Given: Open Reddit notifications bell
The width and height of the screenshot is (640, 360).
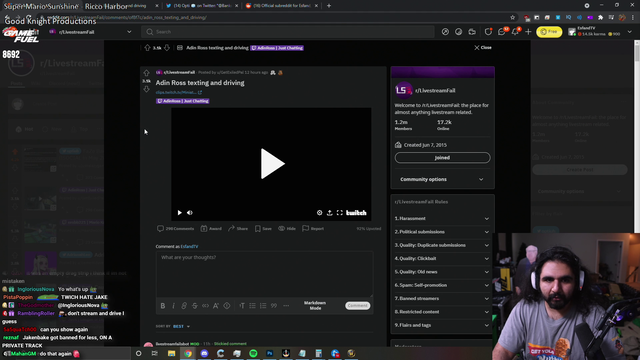Looking at the screenshot, I should (x=516, y=32).
